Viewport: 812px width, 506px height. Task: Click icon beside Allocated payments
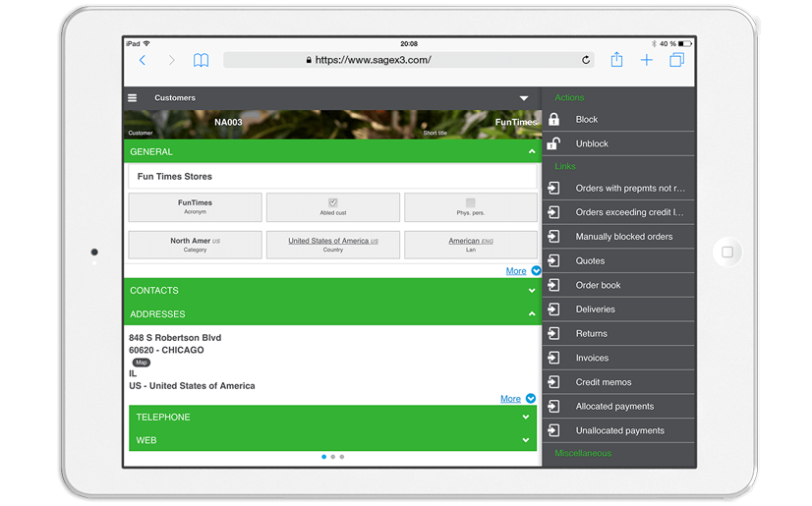[x=553, y=406]
